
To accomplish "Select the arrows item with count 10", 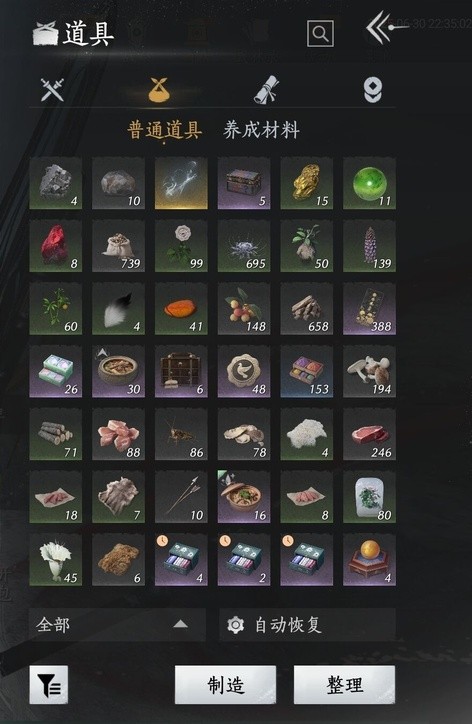I will [181, 497].
